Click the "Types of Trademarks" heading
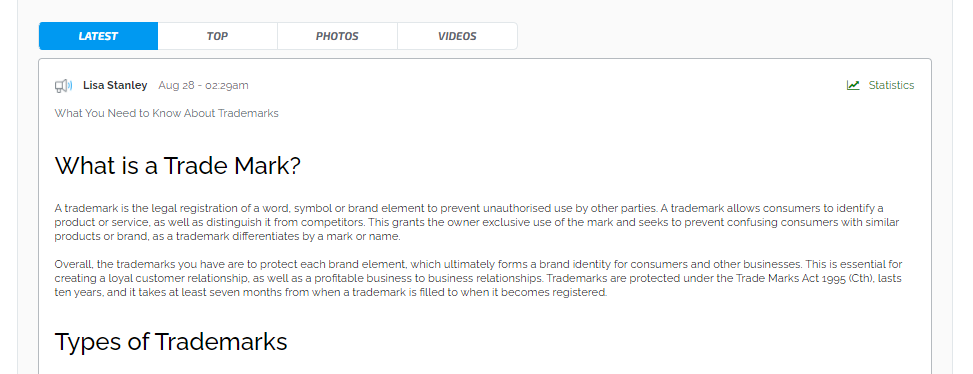 [x=171, y=342]
